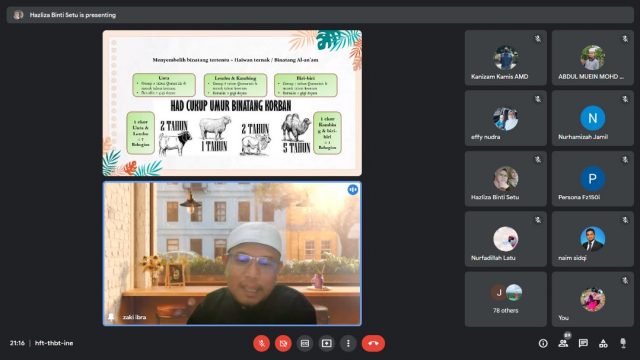This screenshot has height=360, width=640.
Task: Click the hft-thbt-ine meeting code
Action: [54, 343]
